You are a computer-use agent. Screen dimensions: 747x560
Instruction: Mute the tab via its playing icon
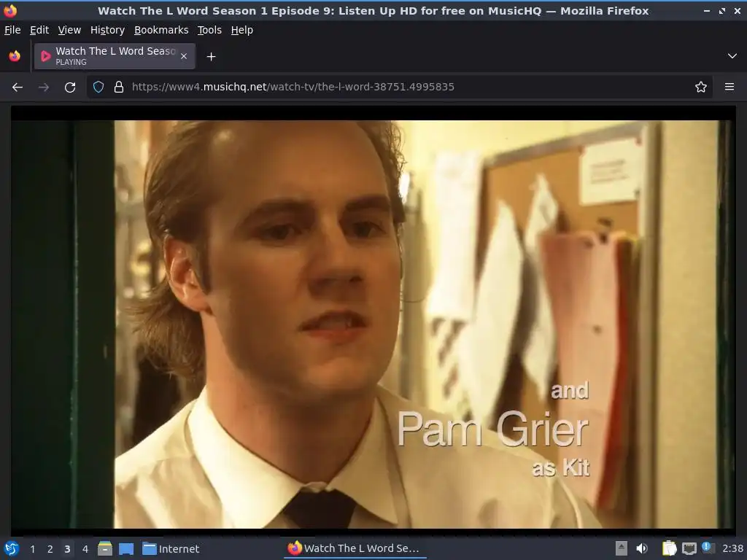[x=46, y=56]
